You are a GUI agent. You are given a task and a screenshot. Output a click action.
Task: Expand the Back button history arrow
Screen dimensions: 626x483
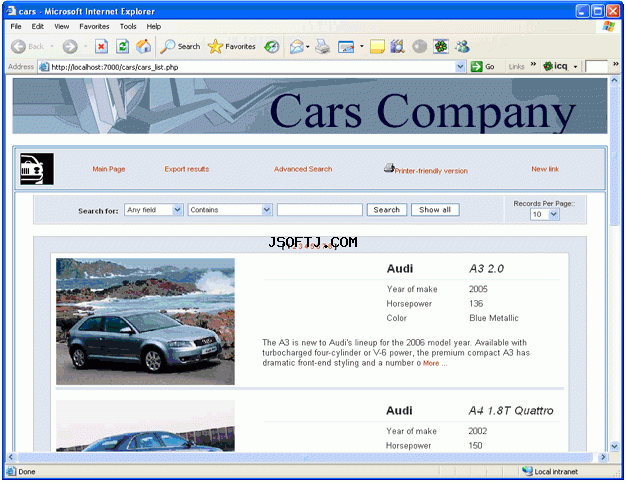click(52, 47)
